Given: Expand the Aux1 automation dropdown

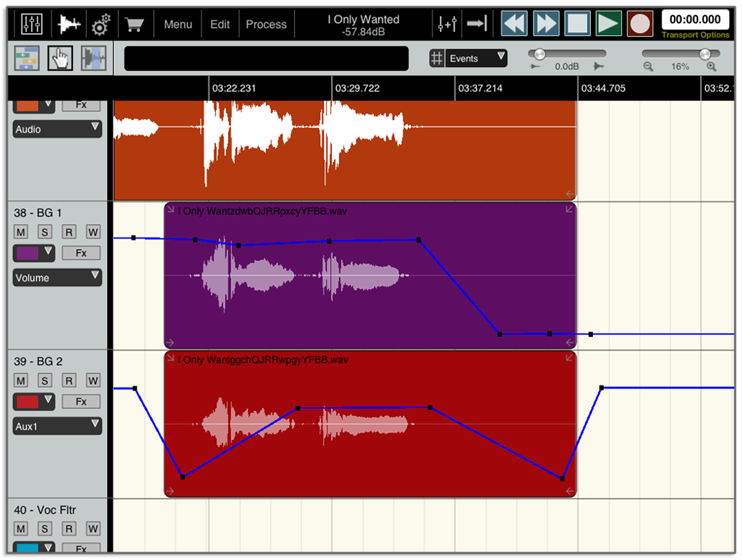Looking at the screenshot, I should click(57, 426).
